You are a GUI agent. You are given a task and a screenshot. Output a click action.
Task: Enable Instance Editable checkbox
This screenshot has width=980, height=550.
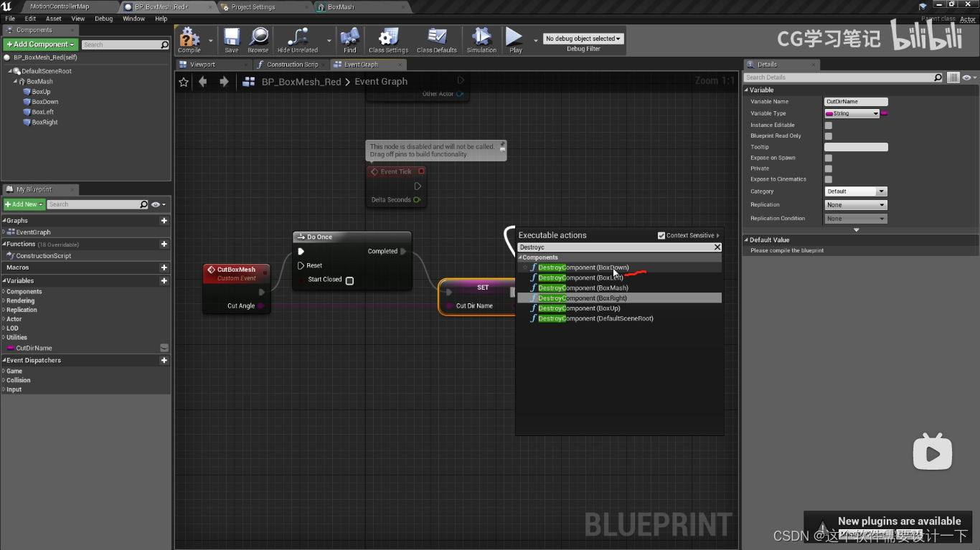pyautogui.click(x=829, y=125)
